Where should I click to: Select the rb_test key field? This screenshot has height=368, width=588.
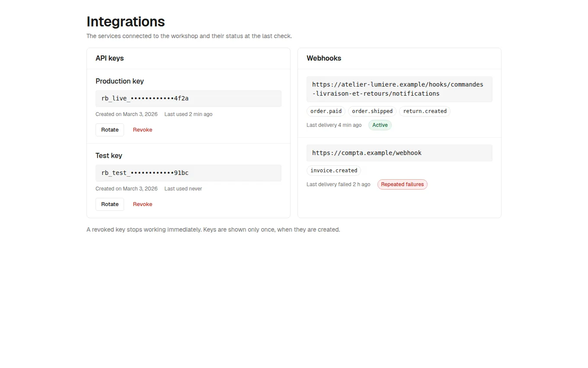click(x=189, y=173)
